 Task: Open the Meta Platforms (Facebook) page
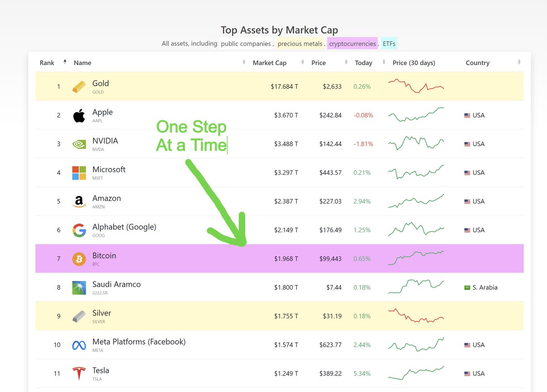[x=139, y=341]
